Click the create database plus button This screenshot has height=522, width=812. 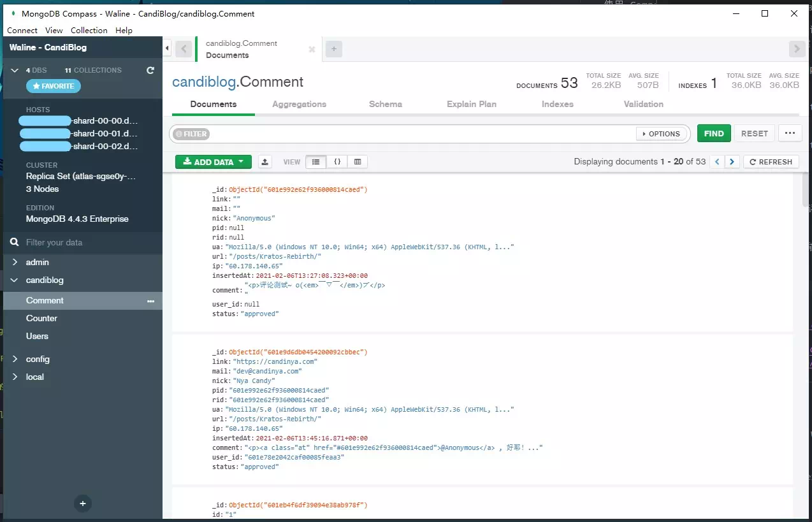point(82,503)
